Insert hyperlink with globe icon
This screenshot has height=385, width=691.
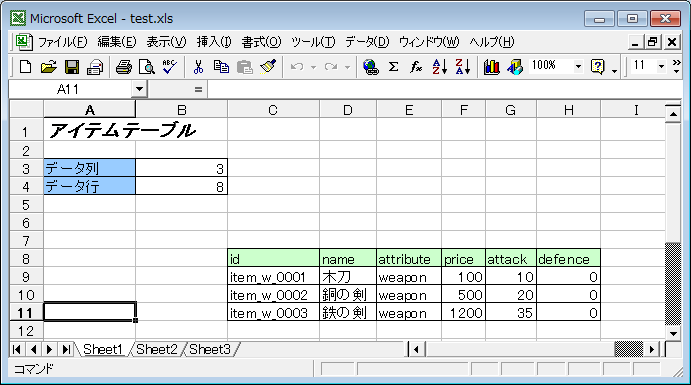[x=371, y=67]
